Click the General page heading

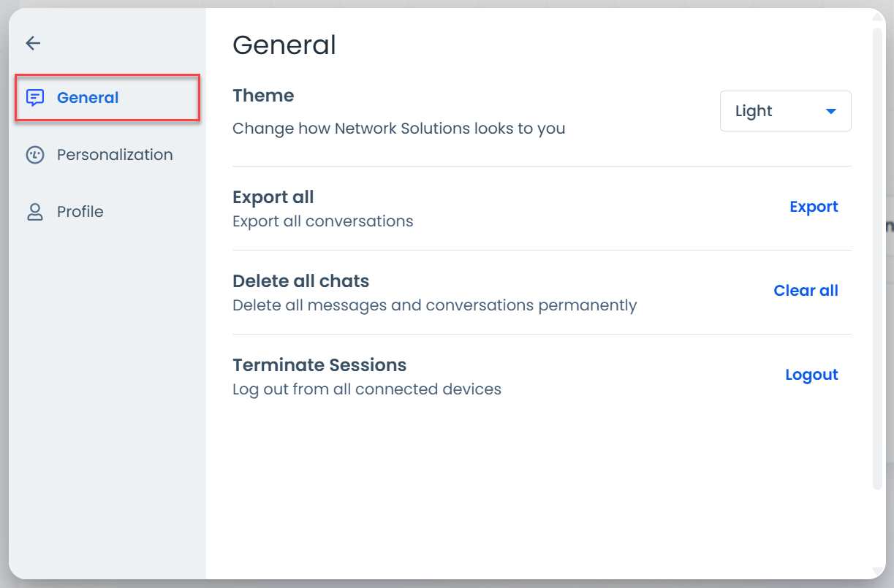[x=284, y=45]
